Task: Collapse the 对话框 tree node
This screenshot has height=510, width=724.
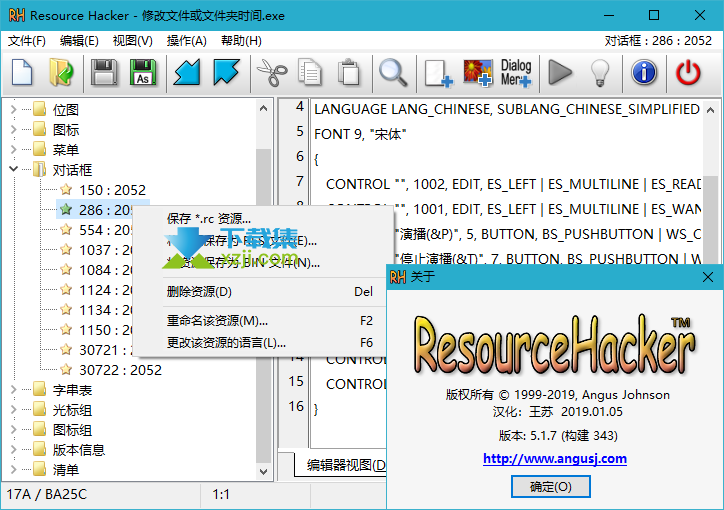Action: (x=13, y=169)
